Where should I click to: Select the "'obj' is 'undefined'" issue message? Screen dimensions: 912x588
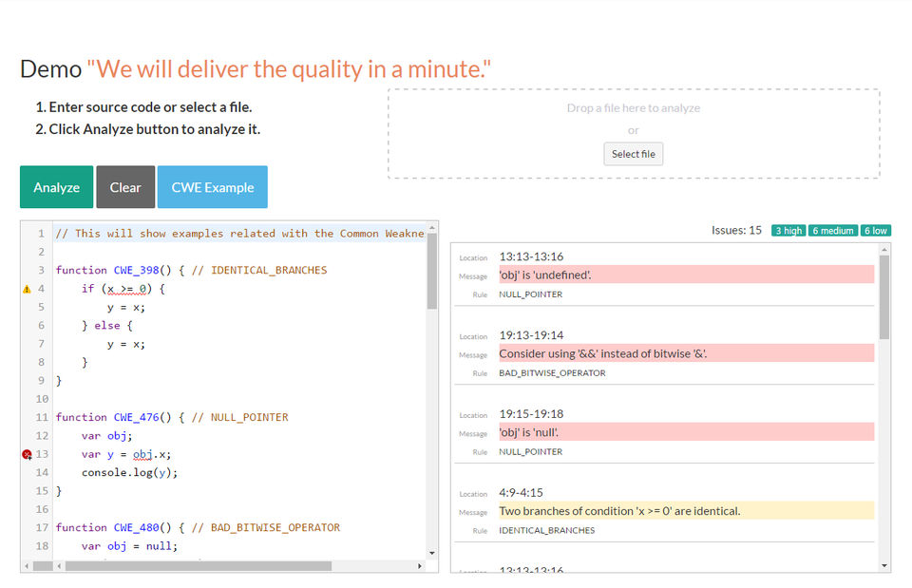click(686, 275)
